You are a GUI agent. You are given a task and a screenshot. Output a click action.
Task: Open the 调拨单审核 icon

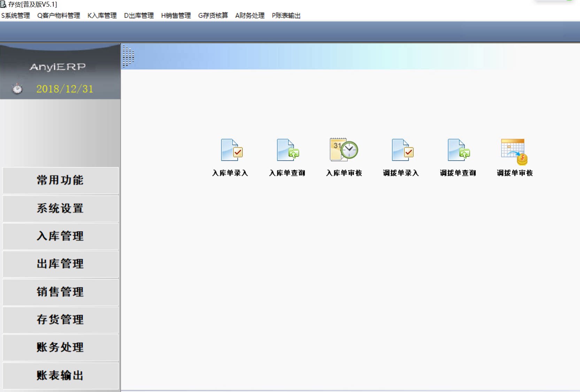(x=514, y=151)
